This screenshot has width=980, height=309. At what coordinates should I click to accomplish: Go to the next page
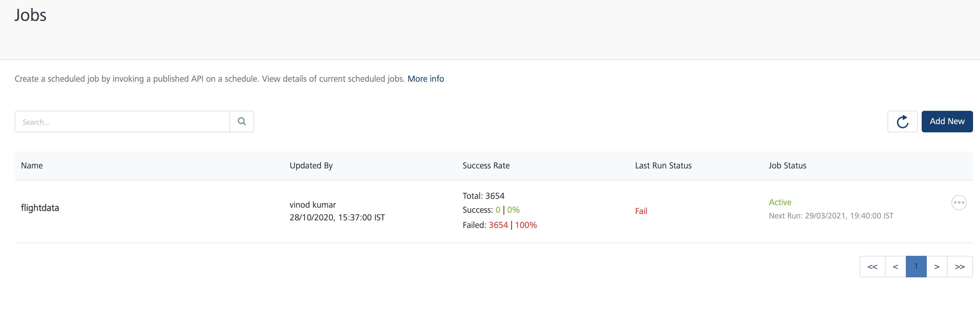tap(936, 267)
